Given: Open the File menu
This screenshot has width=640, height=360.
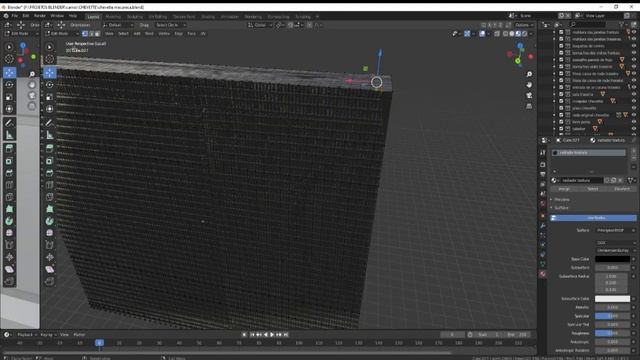Looking at the screenshot, I should [x=15, y=16].
